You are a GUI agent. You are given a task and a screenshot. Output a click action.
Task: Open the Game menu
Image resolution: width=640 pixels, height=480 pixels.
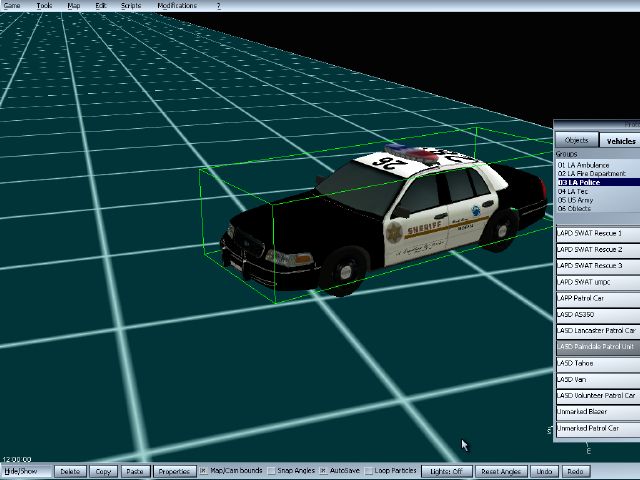click(x=12, y=6)
